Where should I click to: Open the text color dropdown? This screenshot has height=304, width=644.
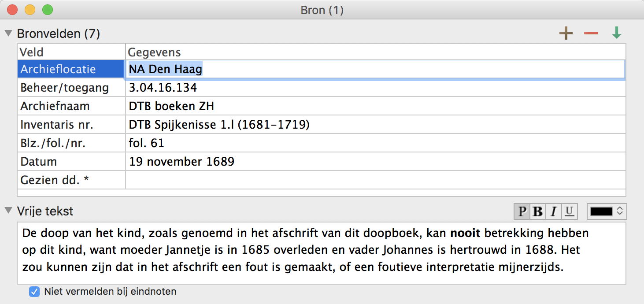coord(607,212)
